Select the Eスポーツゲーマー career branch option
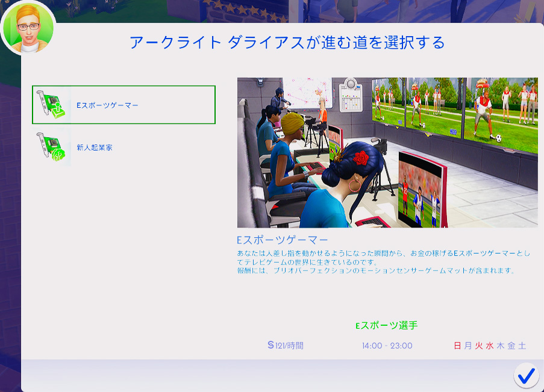Image resolution: width=544 pixels, height=392 pixels. (x=123, y=105)
